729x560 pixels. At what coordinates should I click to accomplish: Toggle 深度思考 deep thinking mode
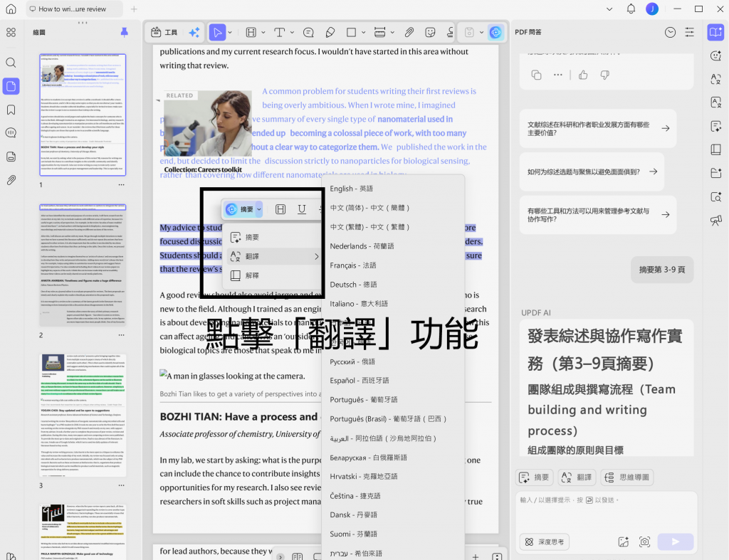coord(545,542)
